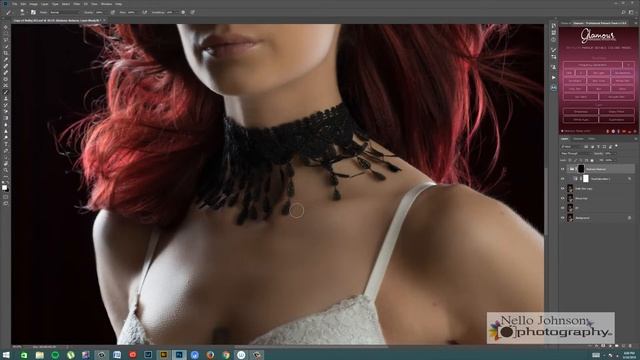Image resolution: width=640 pixels, height=360 pixels.
Task: Change the screen mode icon
Action: click(x=6, y=203)
